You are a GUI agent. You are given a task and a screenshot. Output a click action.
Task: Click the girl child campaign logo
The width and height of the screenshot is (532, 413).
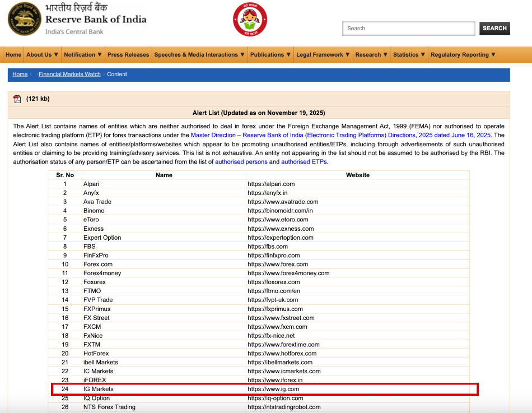tap(250, 20)
